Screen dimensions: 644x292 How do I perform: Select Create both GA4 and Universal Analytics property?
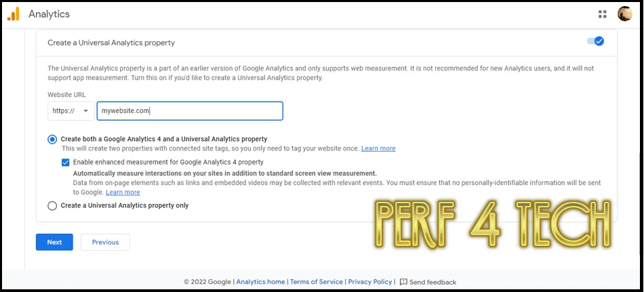click(52, 139)
